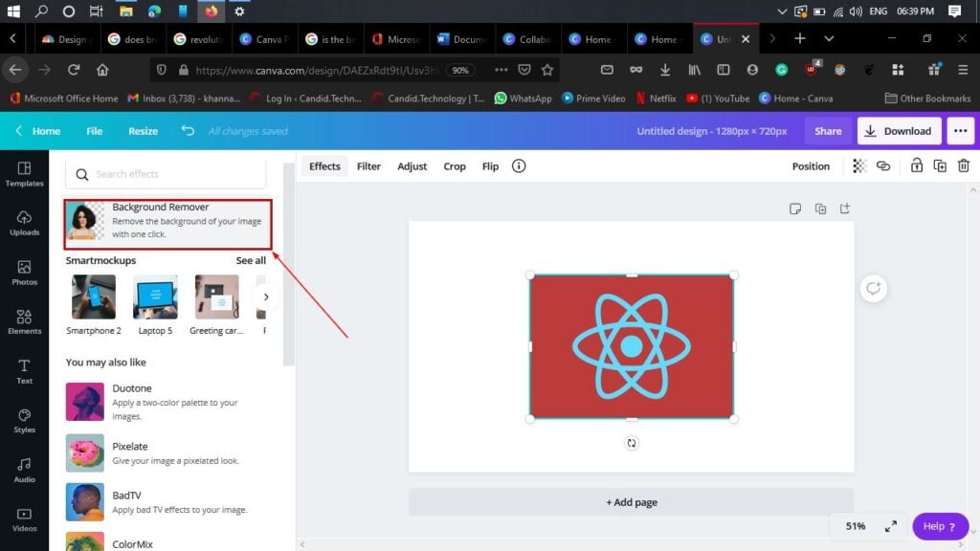Duplicate page icon above the canvas

click(820, 209)
